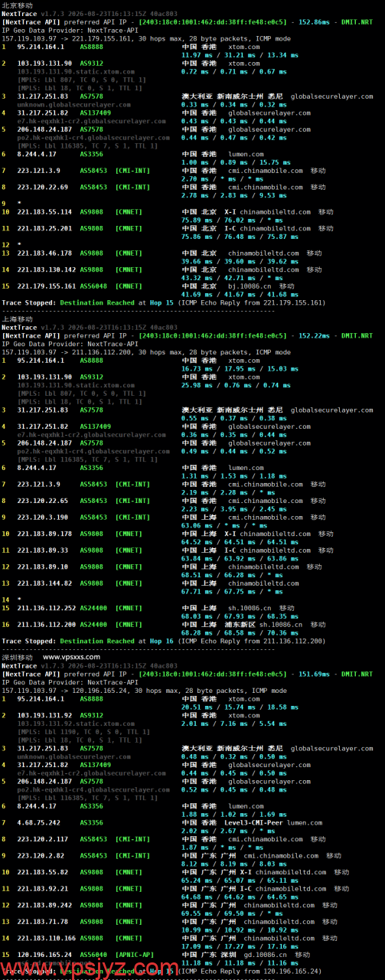Click the [APNIC-AP] tag
This screenshot has width=385, height=980.
point(135,955)
